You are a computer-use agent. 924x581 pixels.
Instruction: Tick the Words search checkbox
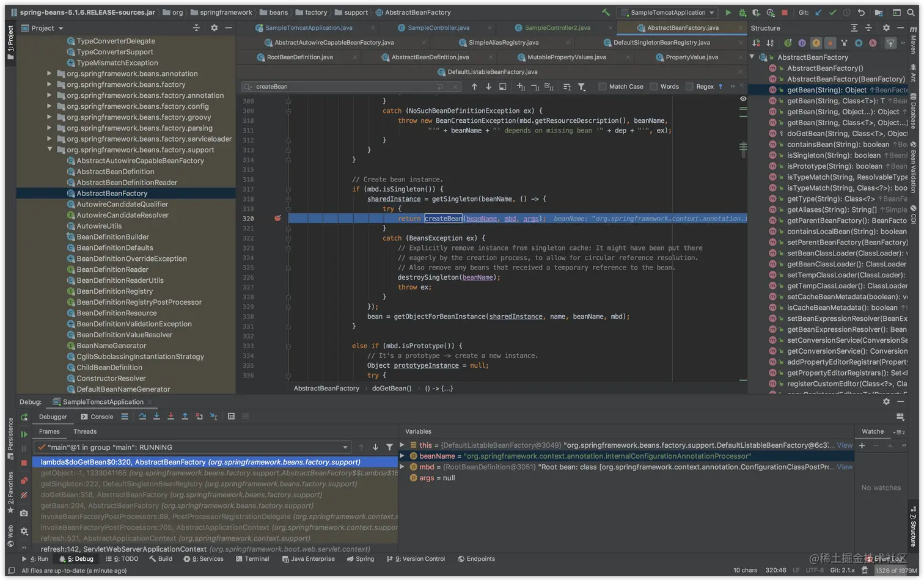coord(654,87)
